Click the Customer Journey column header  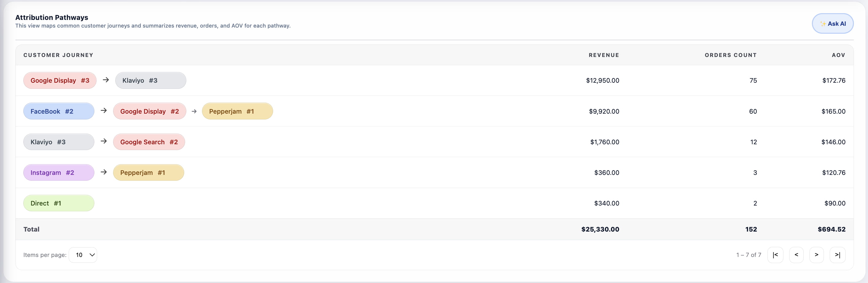[x=58, y=55]
